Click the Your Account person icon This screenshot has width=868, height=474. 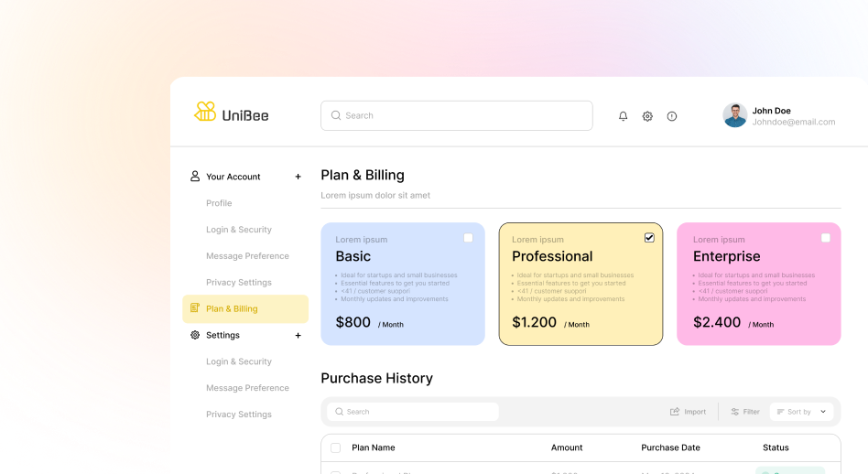click(195, 176)
